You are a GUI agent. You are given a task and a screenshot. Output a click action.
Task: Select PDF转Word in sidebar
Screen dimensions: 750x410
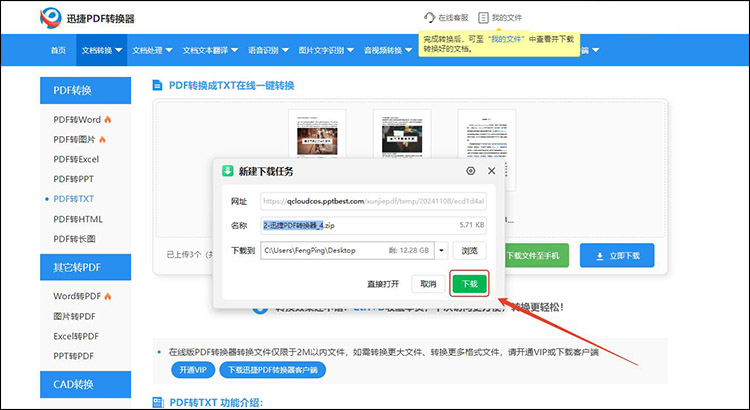pos(77,120)
